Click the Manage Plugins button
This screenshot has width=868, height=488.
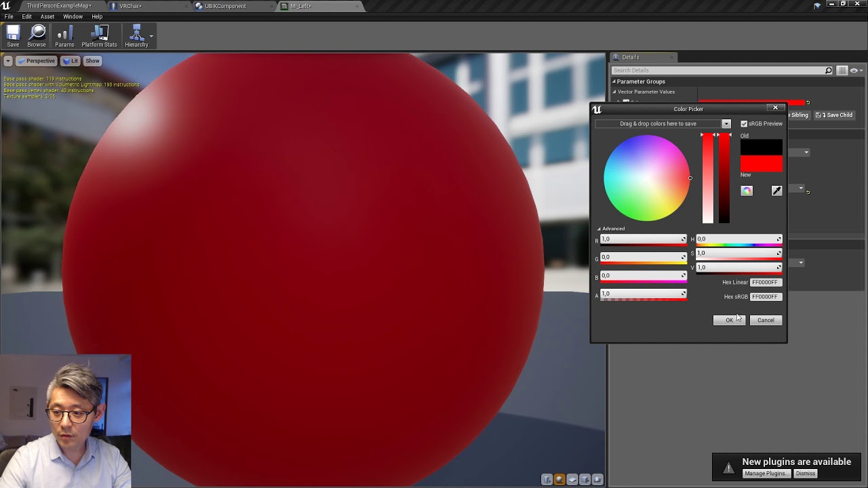(x=766, y=474)
